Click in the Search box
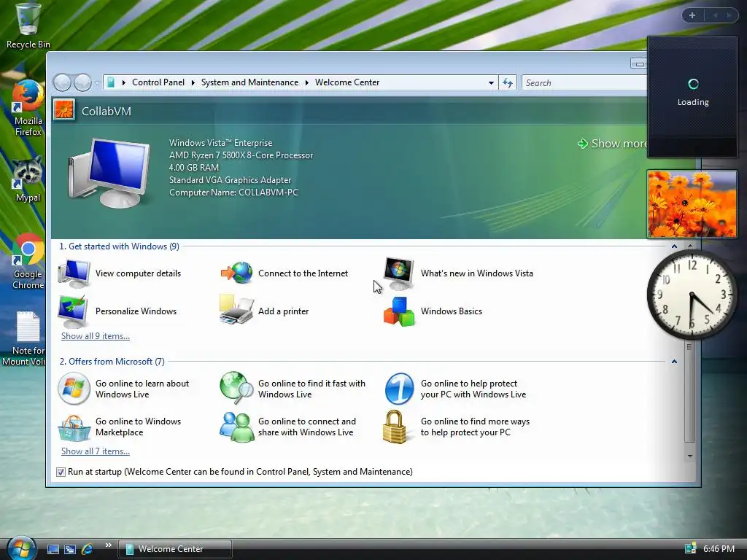747x560 pixels. [584, 83]
